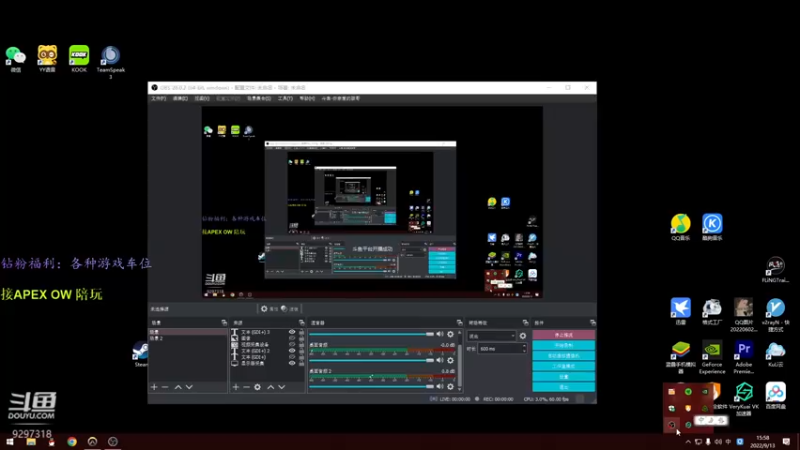Image resolution: width=800 pixels, height=450 pixels.
Task: Toggle the lock on 文本 (GDI+) 3 source
Action: pos(301,332)
